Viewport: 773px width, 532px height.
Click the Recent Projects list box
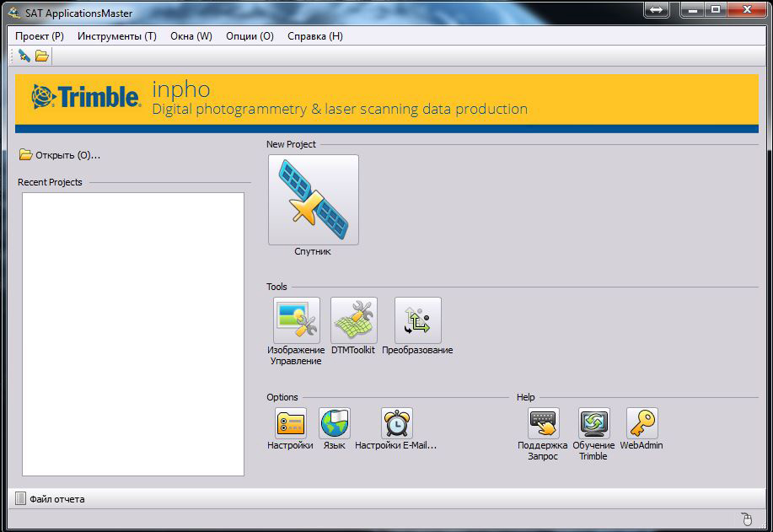pos(133,334)
